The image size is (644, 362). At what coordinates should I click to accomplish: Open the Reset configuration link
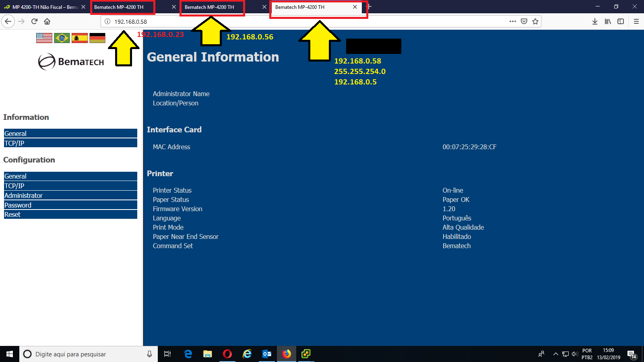(x=70, y=214)
